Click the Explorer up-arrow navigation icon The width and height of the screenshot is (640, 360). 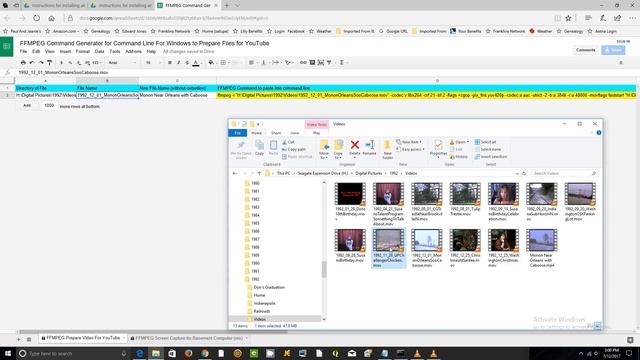point(259,173)
